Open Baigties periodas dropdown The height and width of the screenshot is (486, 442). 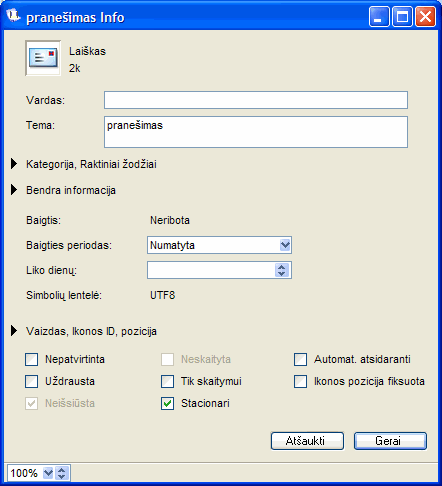[219, 245]
